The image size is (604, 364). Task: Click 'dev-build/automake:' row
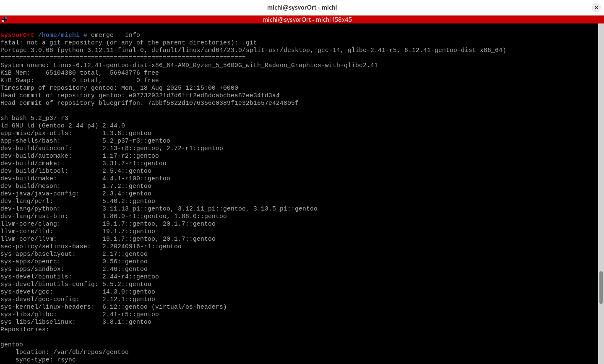[x=80, y=156]
